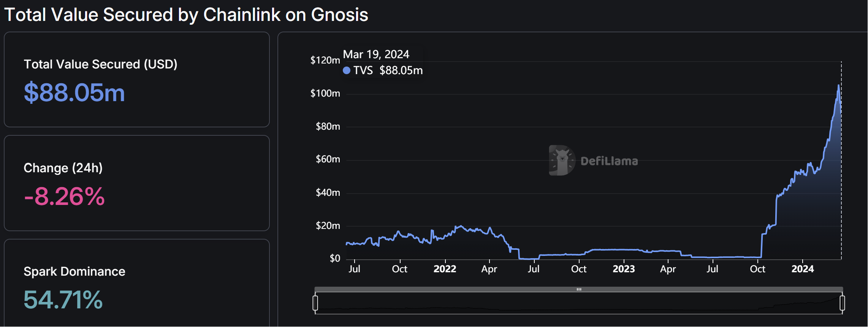This screenshot has width=868, height=327.
Task: Click the Total Value Secured (USD) heading
Action: [101, 64]
